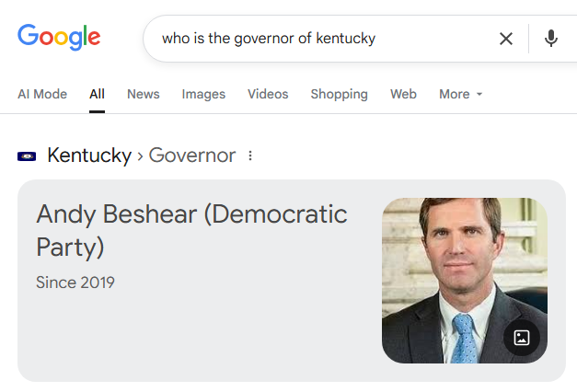Open the News tab
Screen dimensions: 577x392
tap(143, 94)
